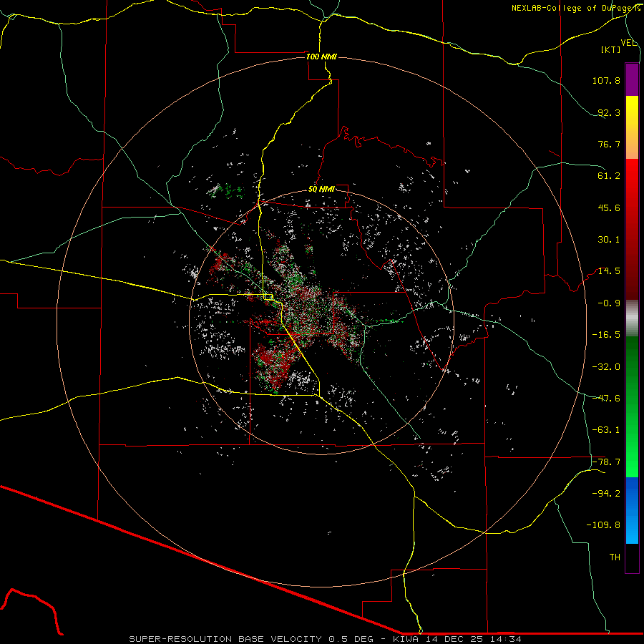Click the 14.5 scale value

(x=609, y=271)
